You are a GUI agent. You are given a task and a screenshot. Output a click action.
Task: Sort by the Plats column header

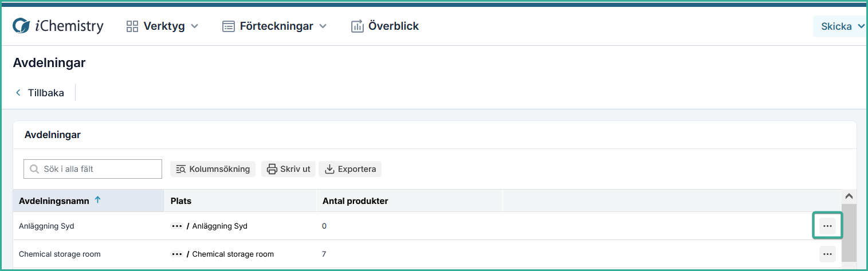coord(241,201)
